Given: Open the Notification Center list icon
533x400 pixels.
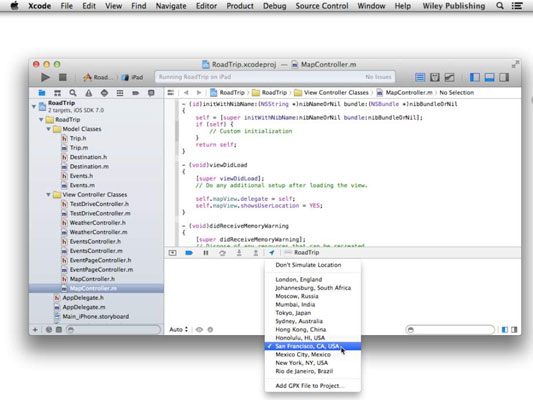Looking at the screenshot, I should tap(517, 6).
